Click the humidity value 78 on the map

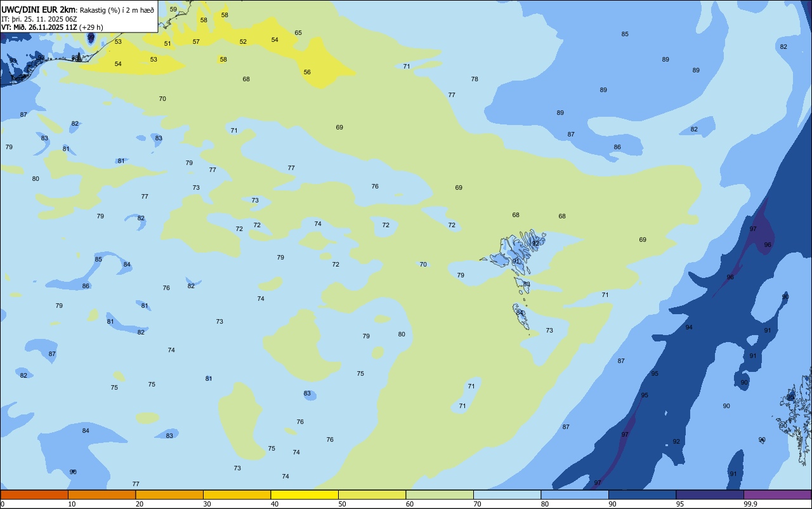(x=475, y=79)
